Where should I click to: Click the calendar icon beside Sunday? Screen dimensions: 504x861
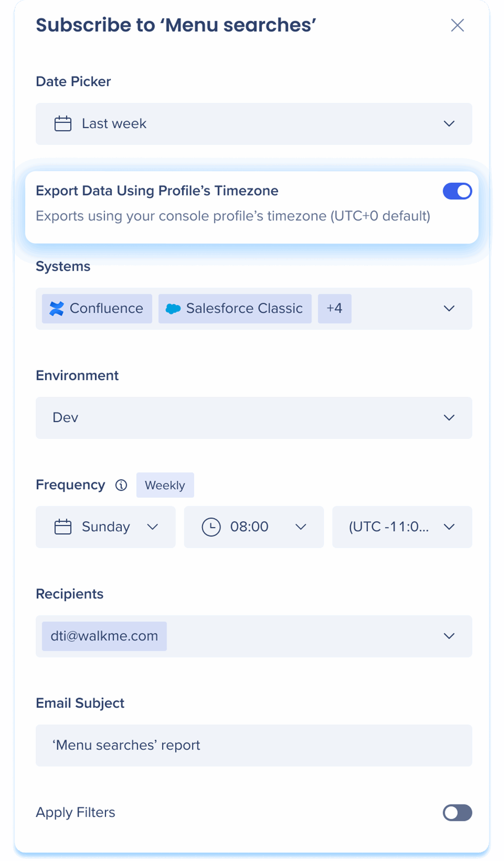coord(63,527)
